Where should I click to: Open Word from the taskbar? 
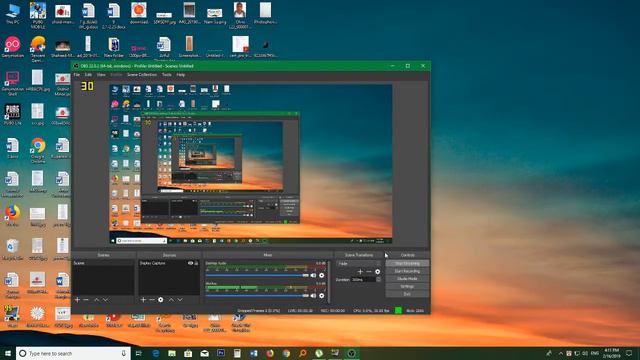point(253,353)
